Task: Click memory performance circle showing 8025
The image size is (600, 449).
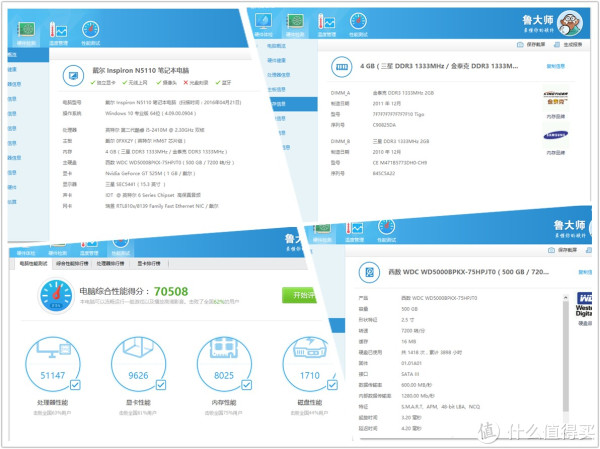Action: point(224,364)
